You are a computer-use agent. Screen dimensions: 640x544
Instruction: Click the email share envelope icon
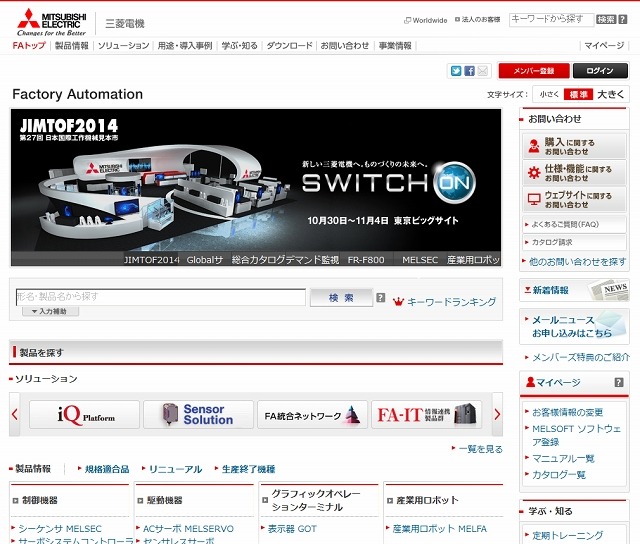coord(482,71)
